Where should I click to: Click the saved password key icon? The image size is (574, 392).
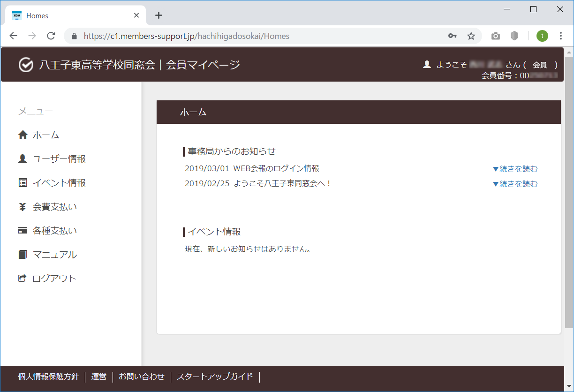453,36
